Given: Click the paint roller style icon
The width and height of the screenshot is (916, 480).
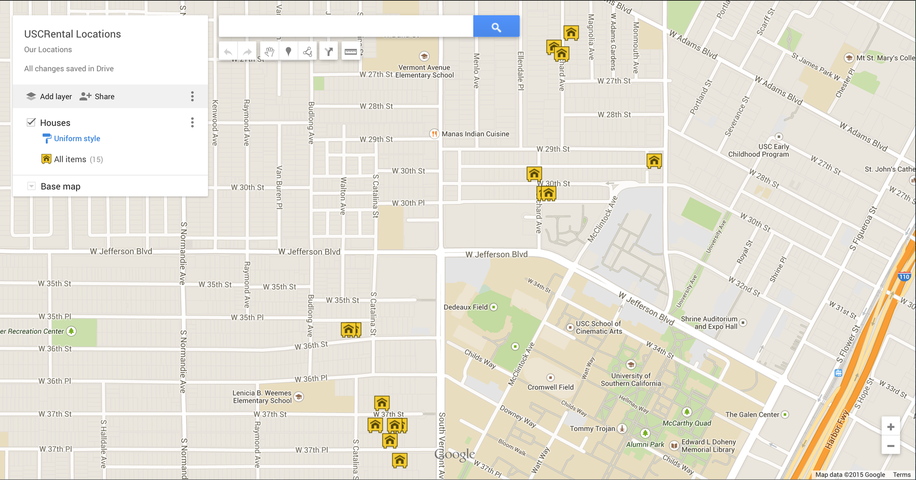Looking at the screenshot, I should click(47, 138).
